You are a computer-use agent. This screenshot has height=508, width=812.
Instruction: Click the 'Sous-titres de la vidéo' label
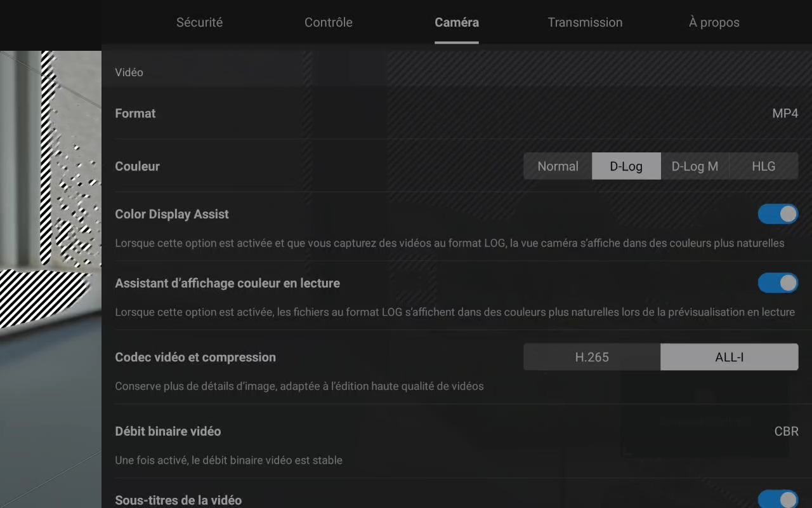click(178, 500)
